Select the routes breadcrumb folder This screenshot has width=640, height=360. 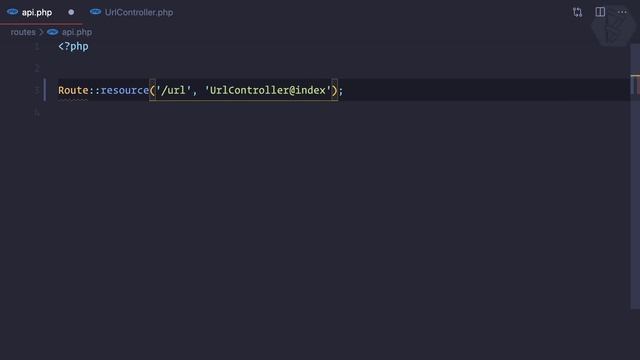point(23,32)
